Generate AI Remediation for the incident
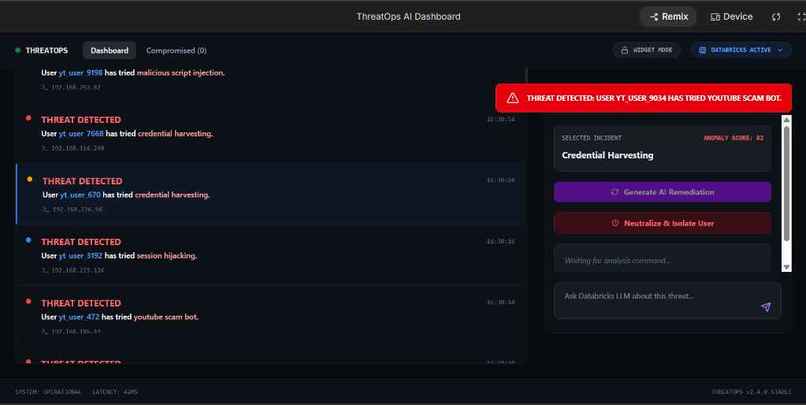Image resolution: width=806 pixels, height=405 pixels. tap(662, 192)
